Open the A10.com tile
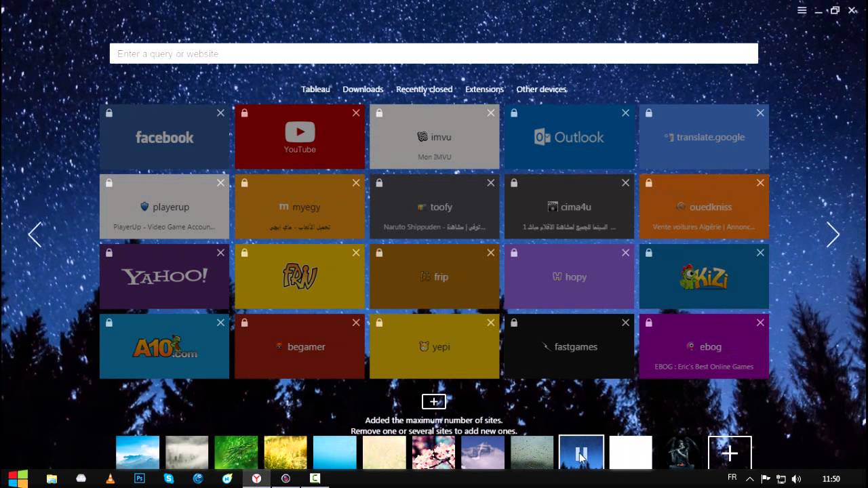This screenshot has height=488, width=868. 164,346
